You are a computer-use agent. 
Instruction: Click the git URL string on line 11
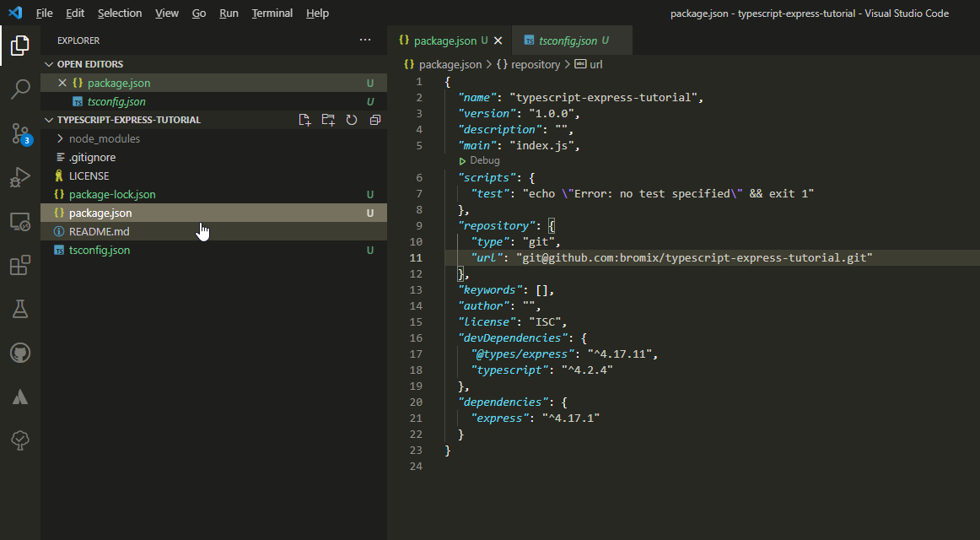pos(694,257)
